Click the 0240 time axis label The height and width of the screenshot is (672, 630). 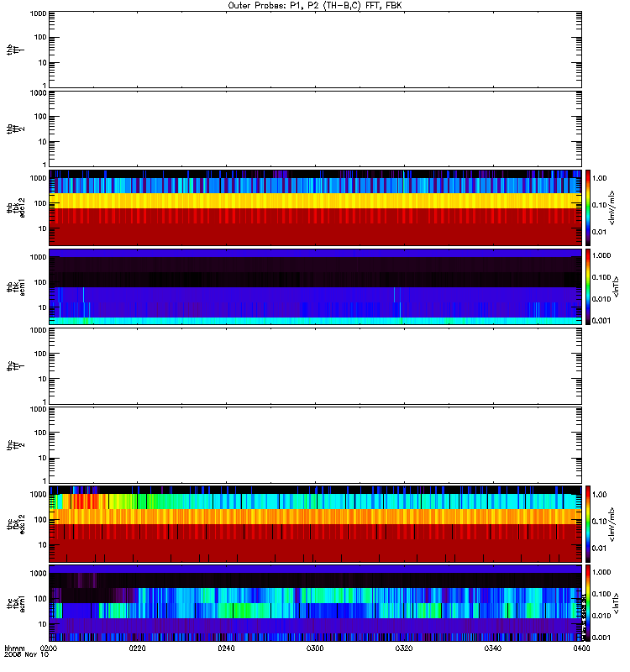coord(226,648)
